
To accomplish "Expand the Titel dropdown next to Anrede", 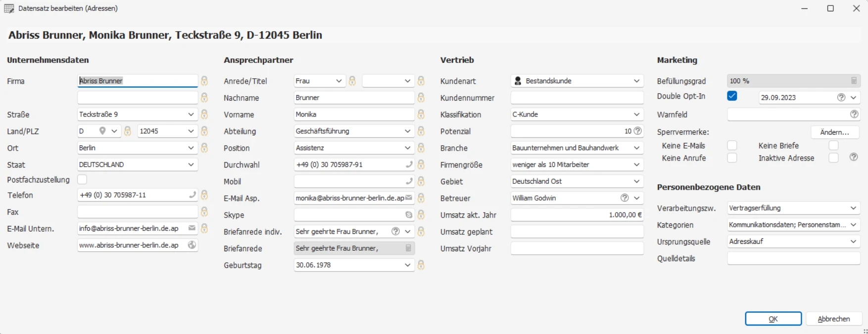I will (x=407, y=81).
